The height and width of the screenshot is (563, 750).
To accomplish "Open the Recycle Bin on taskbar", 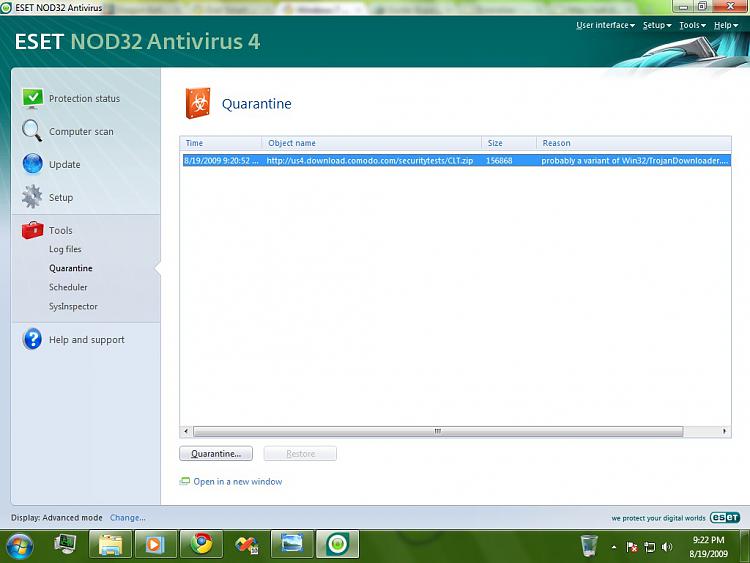I will 589,545.
